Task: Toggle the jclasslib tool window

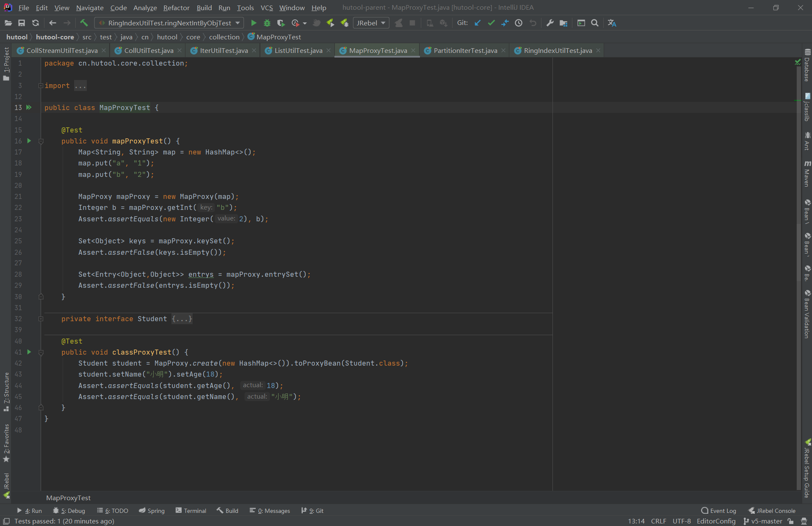Action: [x=807, y=107]
